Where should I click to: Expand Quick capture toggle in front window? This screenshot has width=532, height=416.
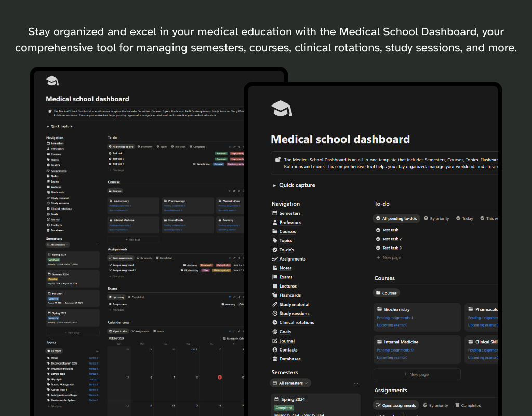274,186
